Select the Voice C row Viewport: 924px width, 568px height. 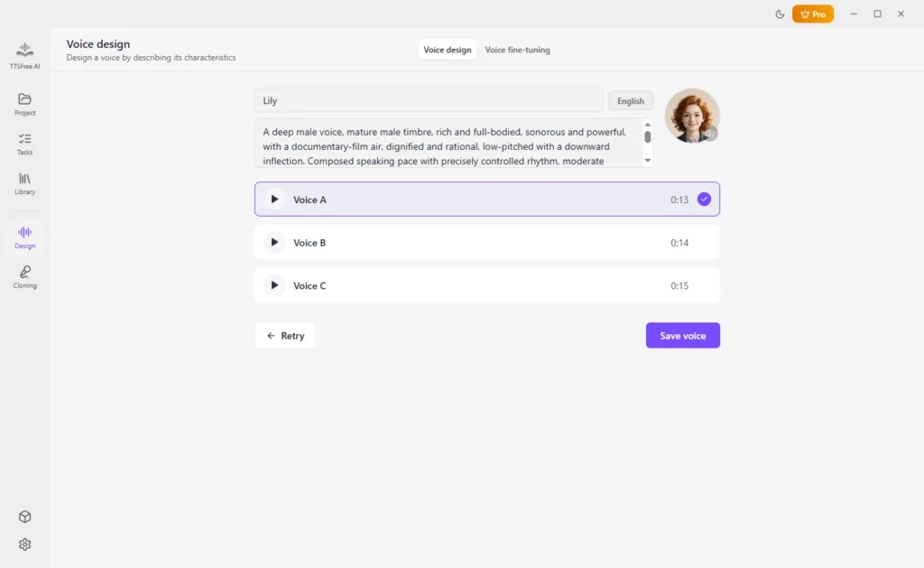tap(486, 285)
